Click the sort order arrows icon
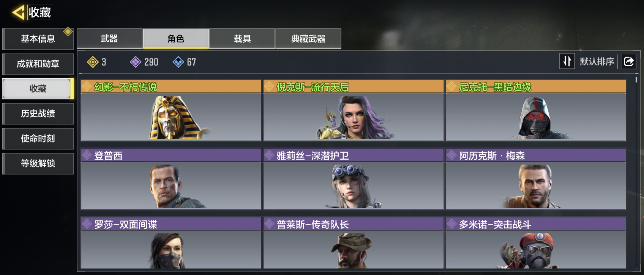This screenshot has width=644, height=275. [567, 61]
